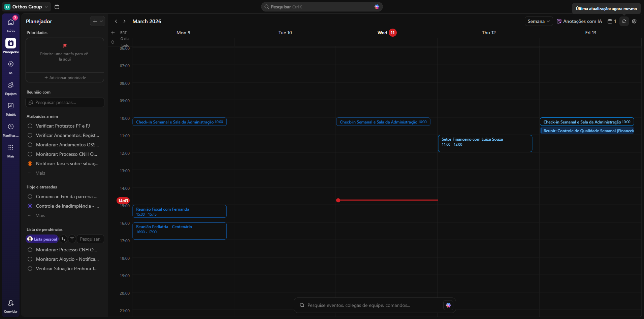The image size is (644, 319).
Task: Click Adicionar prioridade button
Action: point(65,78)
